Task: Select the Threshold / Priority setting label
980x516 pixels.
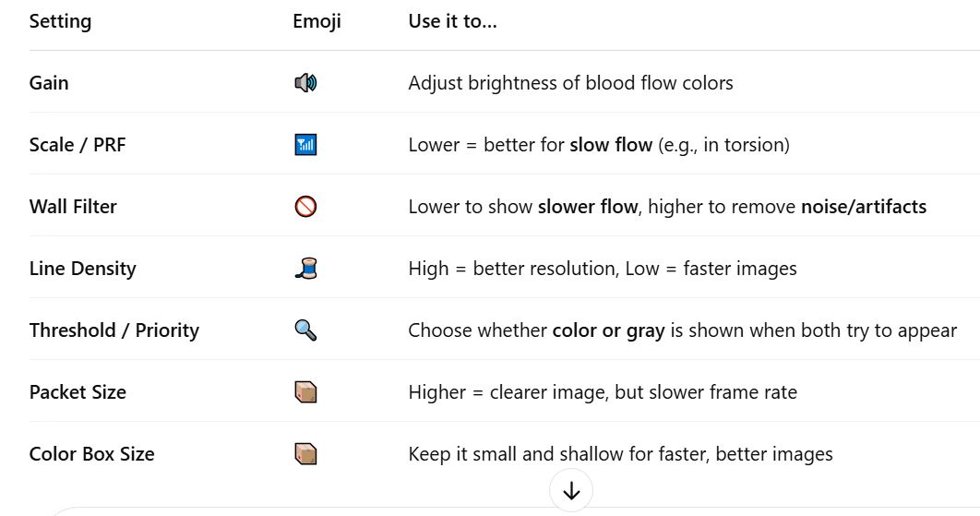Action: coord(114,330)
